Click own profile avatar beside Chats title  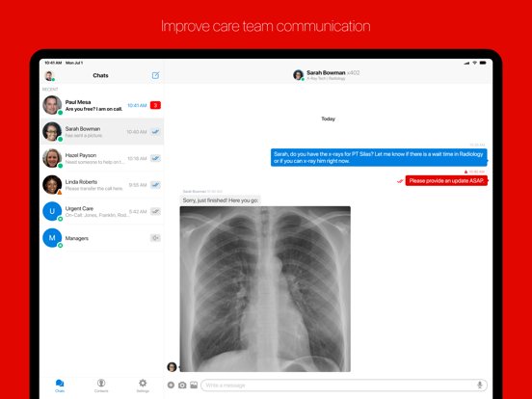49,76
